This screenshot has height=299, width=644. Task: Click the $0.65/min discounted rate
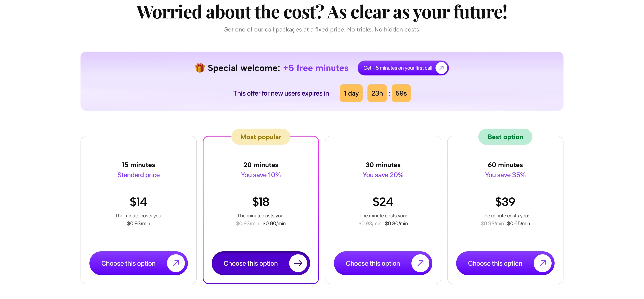click(x=518, y=224)
